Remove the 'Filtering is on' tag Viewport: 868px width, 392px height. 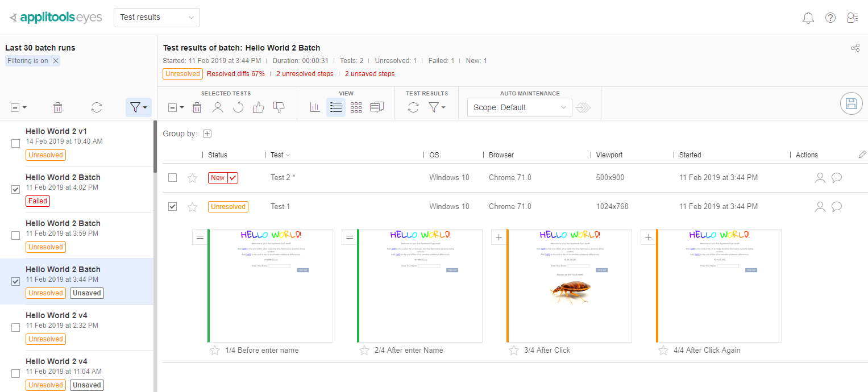point(56,61)
